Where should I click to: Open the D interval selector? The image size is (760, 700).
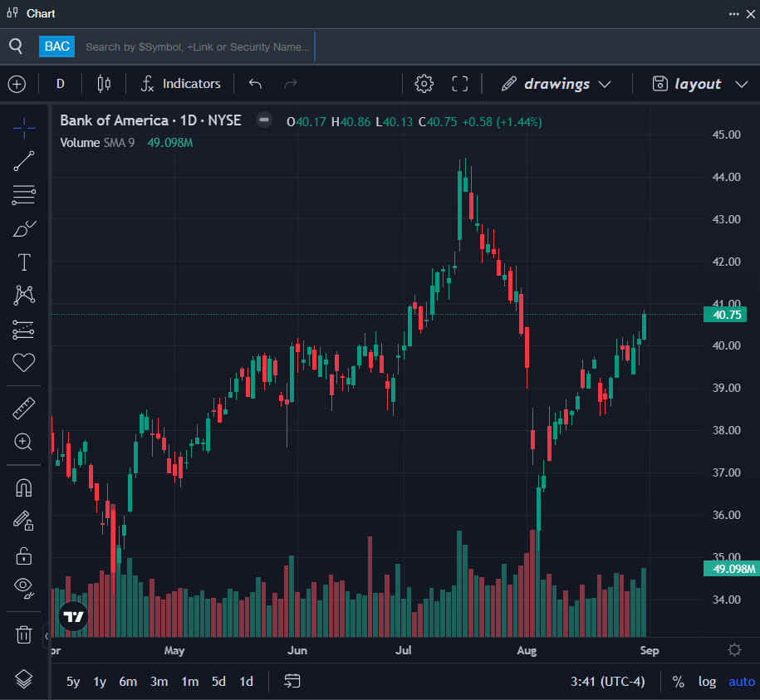[x=60, y=84]
